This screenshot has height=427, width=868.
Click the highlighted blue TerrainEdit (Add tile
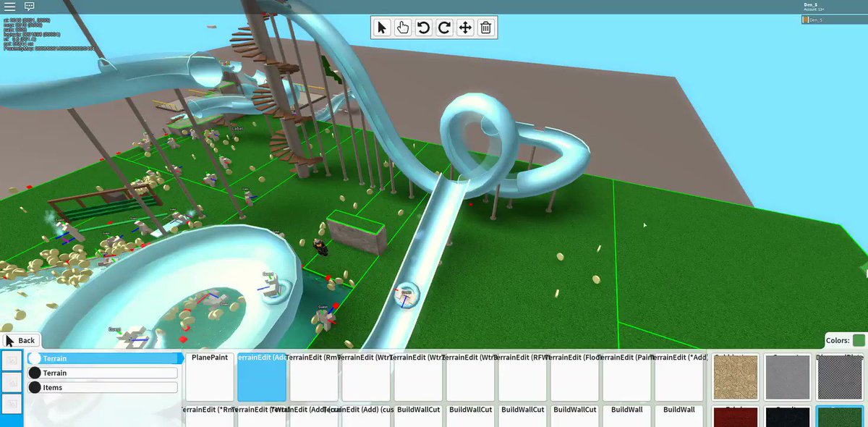262,377
